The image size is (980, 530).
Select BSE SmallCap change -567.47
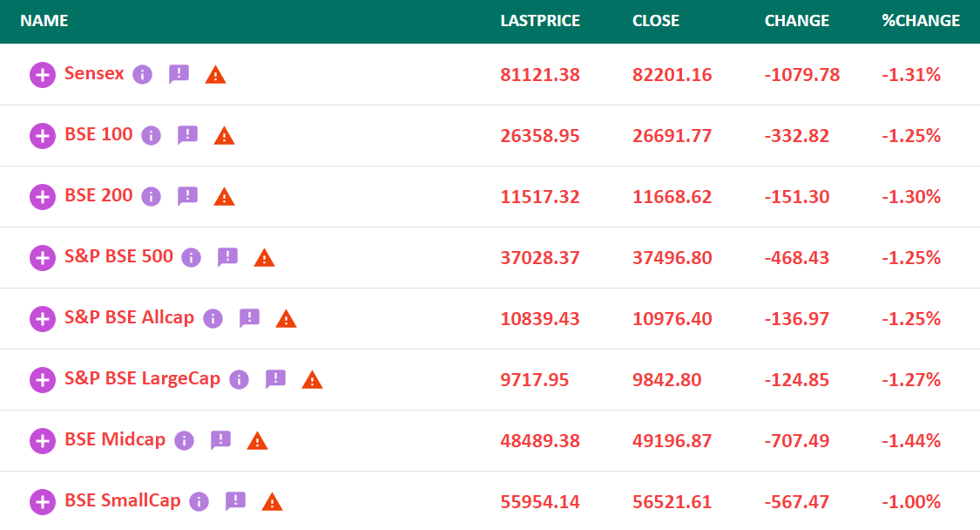click(797, 502)
